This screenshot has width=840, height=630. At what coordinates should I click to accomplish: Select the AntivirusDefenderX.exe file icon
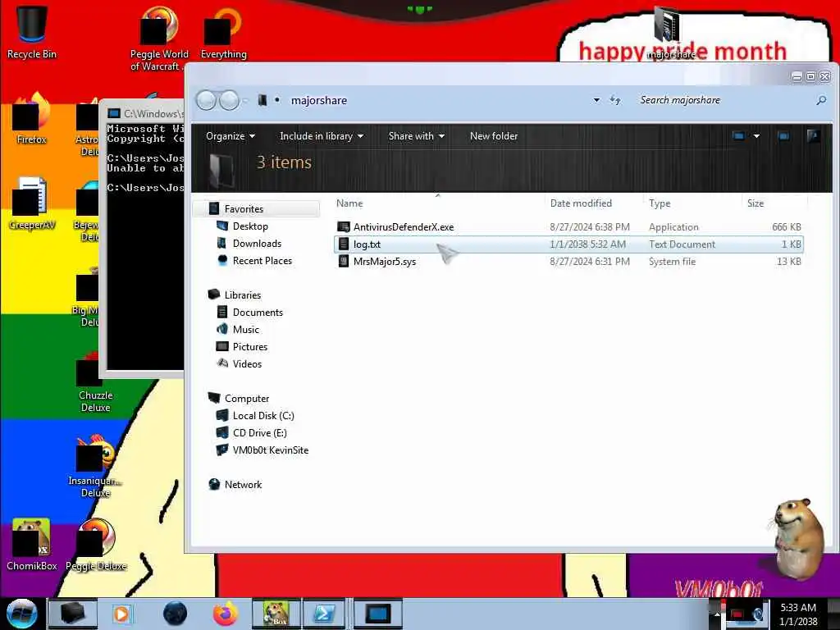[344, 227]
